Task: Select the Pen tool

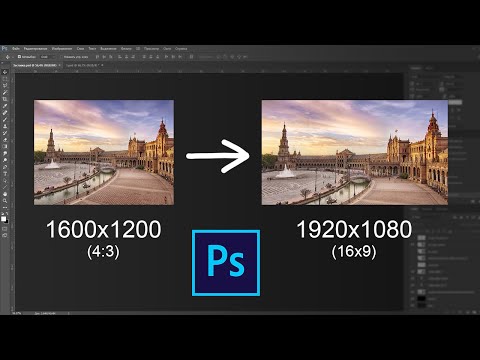Action: tap(5, 167)
